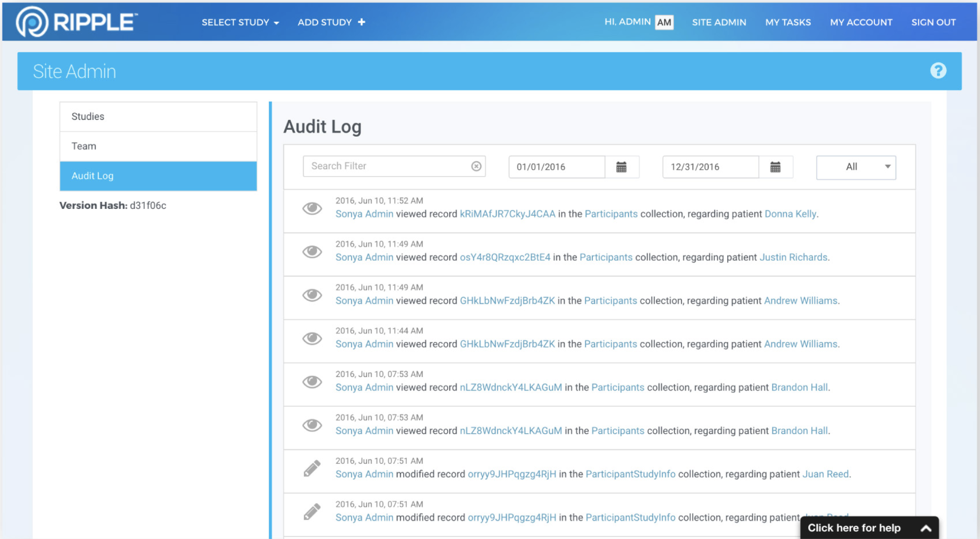
Task: Click the eye icon for Justin Richards entry
Action: (x=312, y=252)
